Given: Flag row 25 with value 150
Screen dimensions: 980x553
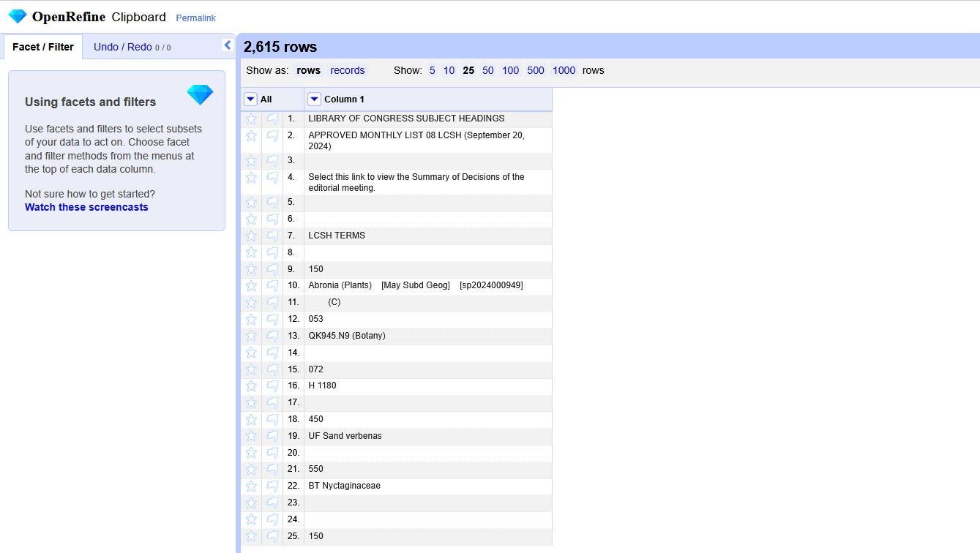Looking at the screenshot, I should point(272,536).
